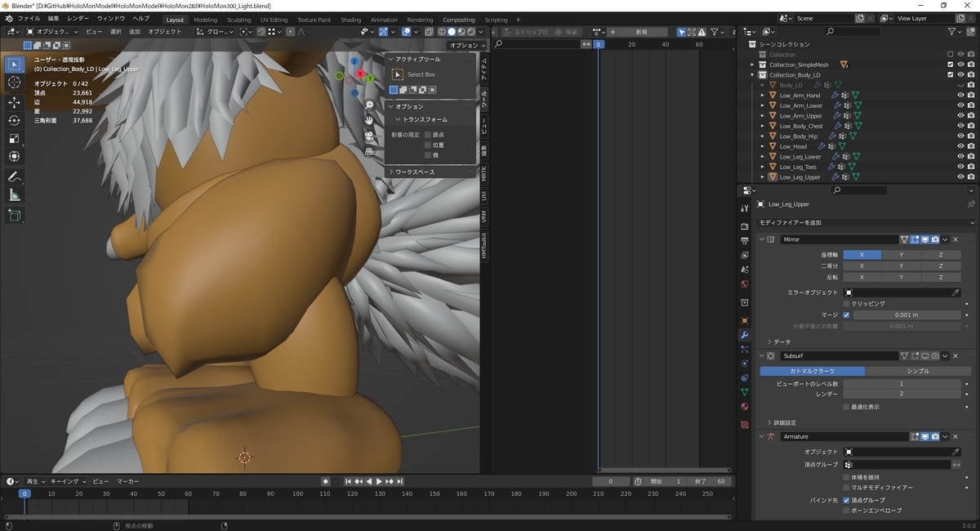Enable Armature Bone Envelopes checkbox
The image size is (980, 531).
click(846, 511)
